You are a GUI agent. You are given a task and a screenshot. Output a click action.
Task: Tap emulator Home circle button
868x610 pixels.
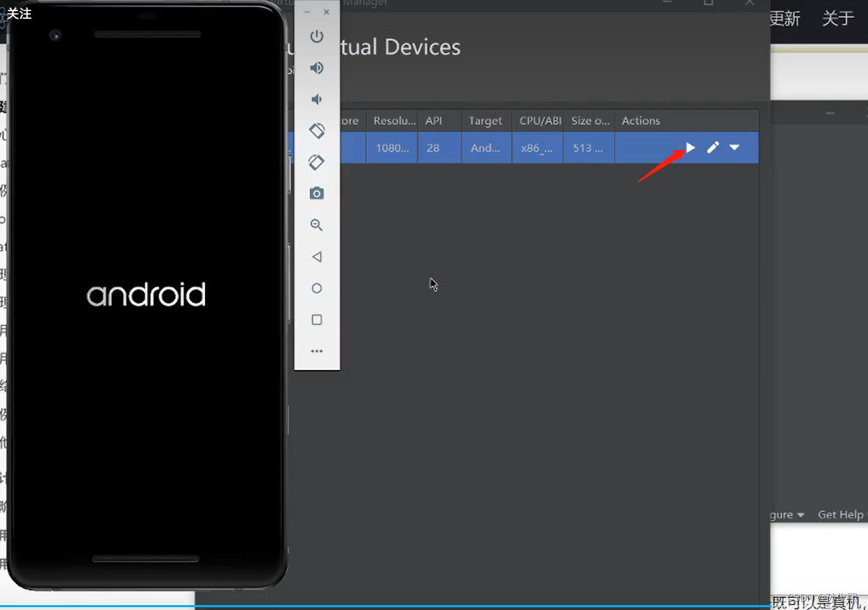click(317, 288)
